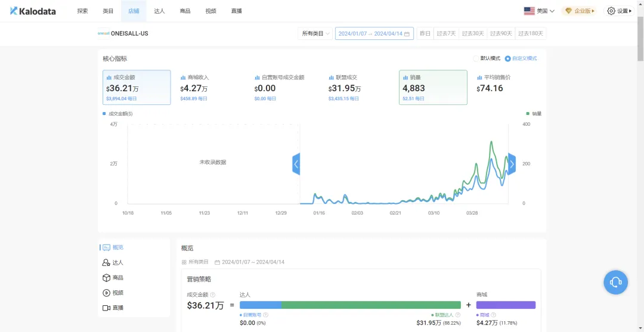Click the right chart navigation arrow
644x332 pixels.
tap(512, 164)
